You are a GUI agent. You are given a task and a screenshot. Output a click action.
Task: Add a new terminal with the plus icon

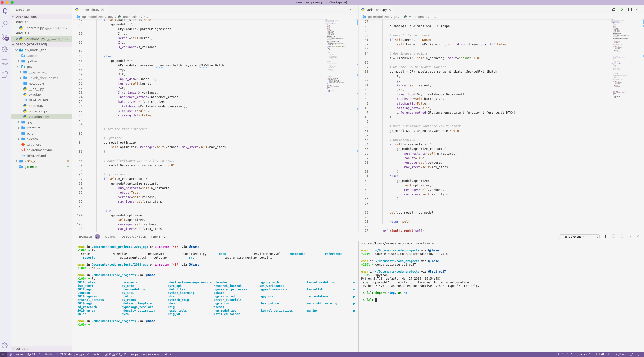point(605,236)
